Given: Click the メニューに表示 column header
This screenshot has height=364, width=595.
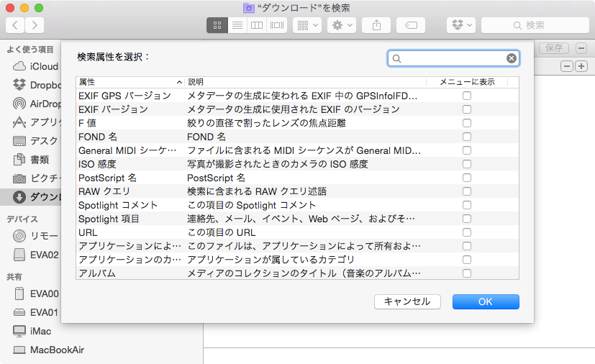Looking at the screenshot, I should point(467,82).
